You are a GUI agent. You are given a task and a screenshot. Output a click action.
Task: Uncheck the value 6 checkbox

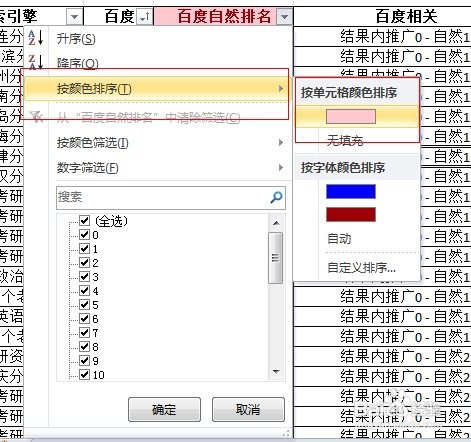[x=85, y=319]
